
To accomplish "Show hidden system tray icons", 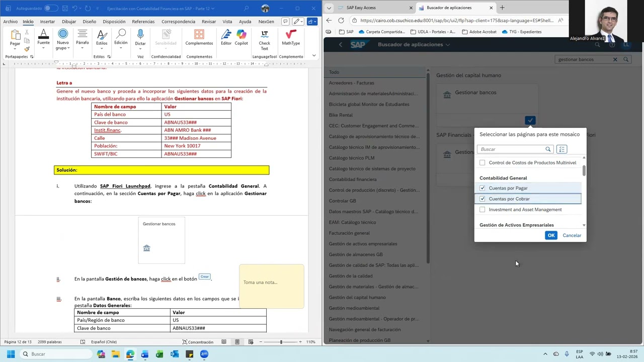I will click(545, 354).
